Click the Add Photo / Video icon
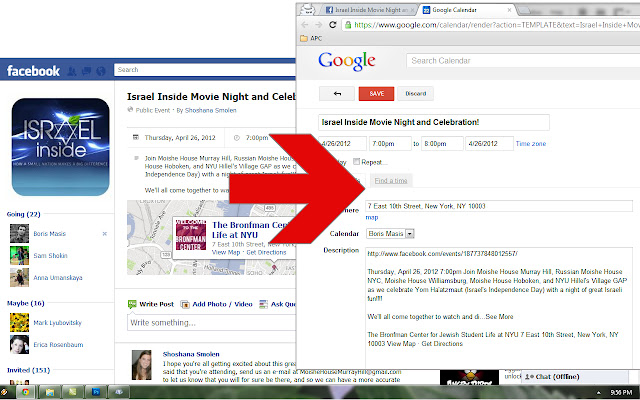 coord(185,304)
